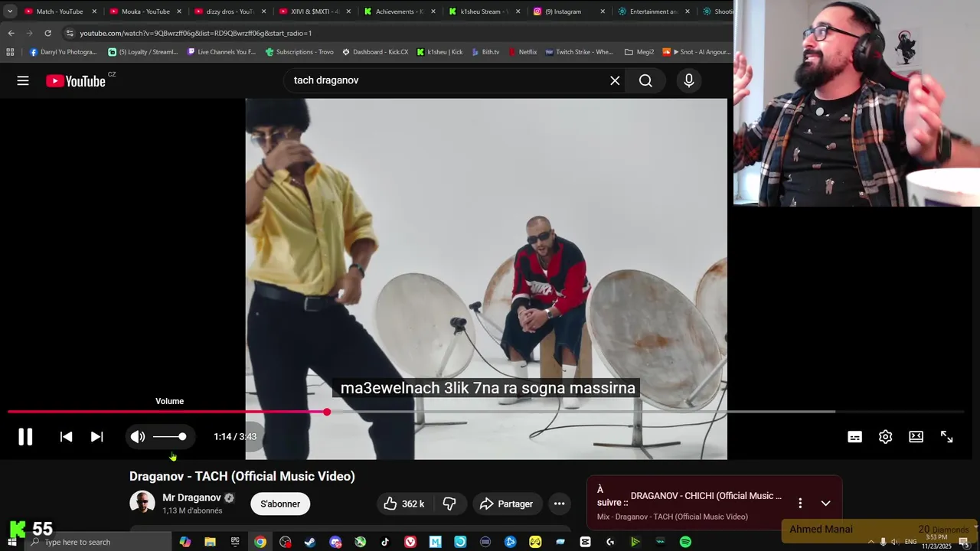Reload the page with refresh icon
The image size is (980, 551).
tap(47, 33)
